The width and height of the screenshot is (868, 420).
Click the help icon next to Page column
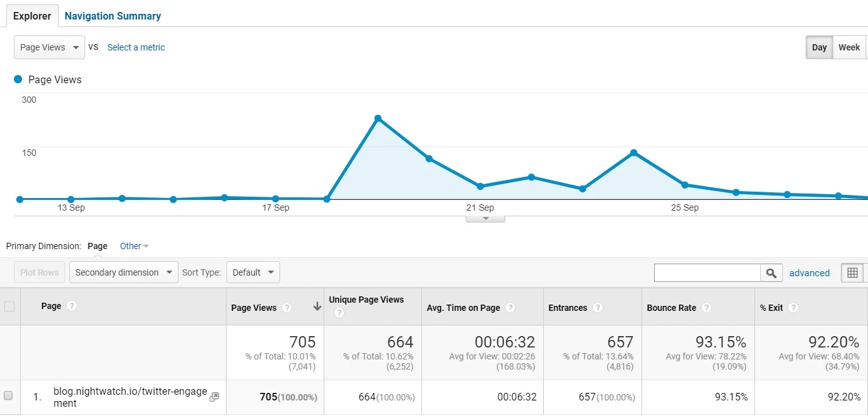[72, 306]
